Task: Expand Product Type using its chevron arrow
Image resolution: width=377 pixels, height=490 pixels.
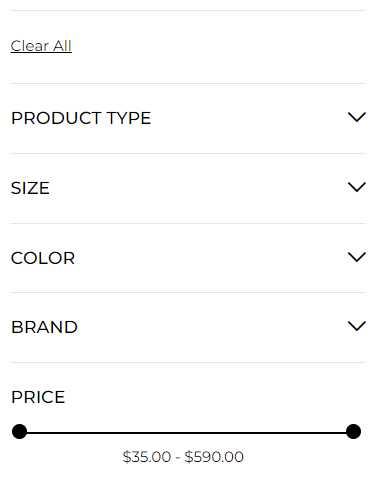Action: [357, 117]
